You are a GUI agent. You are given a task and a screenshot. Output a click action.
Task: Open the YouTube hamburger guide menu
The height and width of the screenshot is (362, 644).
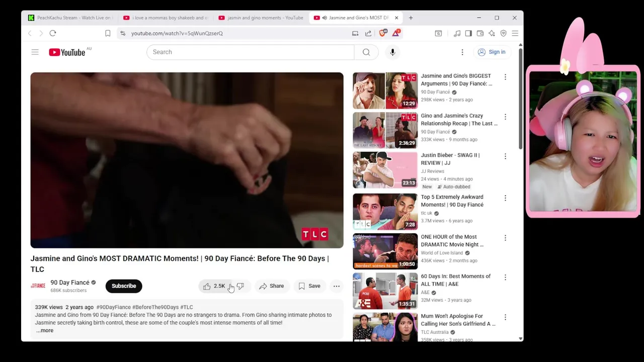point(35,52)
